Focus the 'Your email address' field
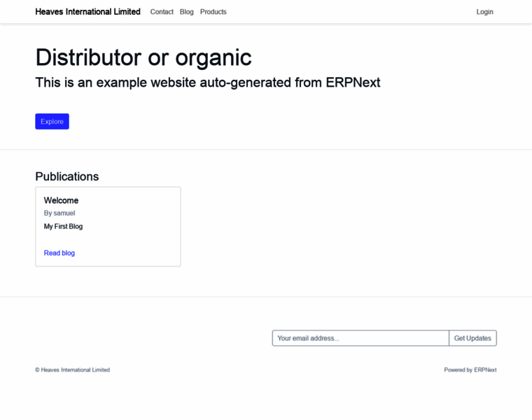The height and width of the screenshot is (420, 532). click(360, 338)
